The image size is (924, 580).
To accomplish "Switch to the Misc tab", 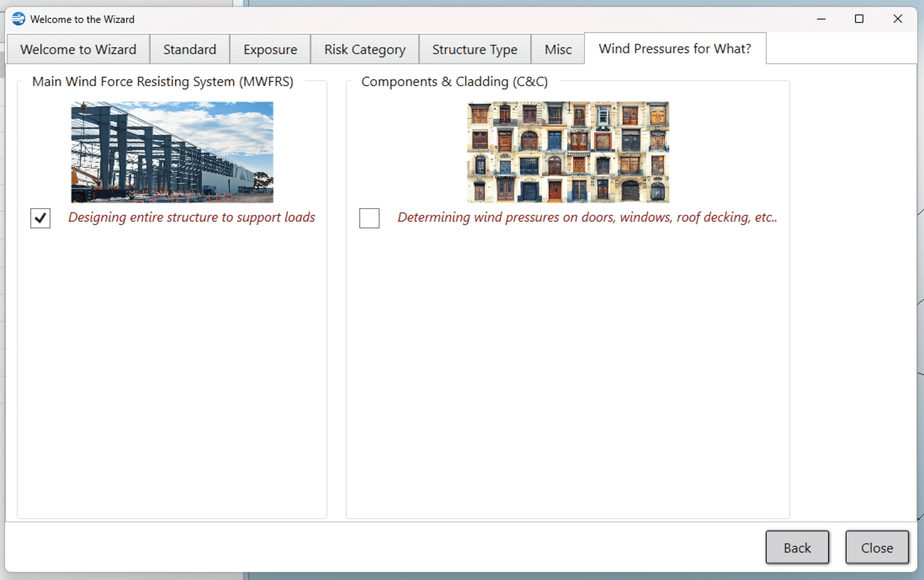I will coord(558,49).
